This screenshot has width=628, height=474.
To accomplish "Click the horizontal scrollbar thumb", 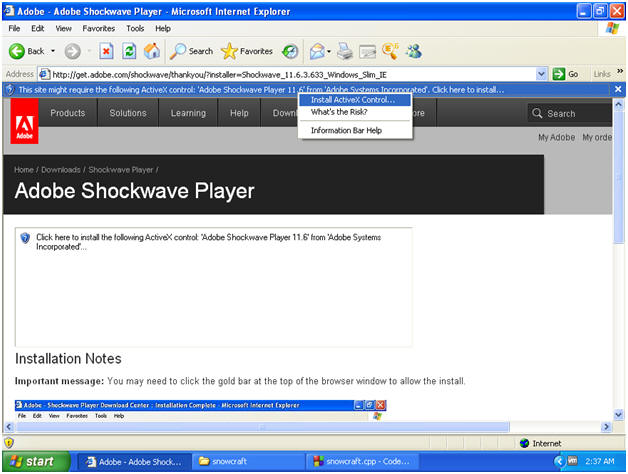I will tap(262, 427).
